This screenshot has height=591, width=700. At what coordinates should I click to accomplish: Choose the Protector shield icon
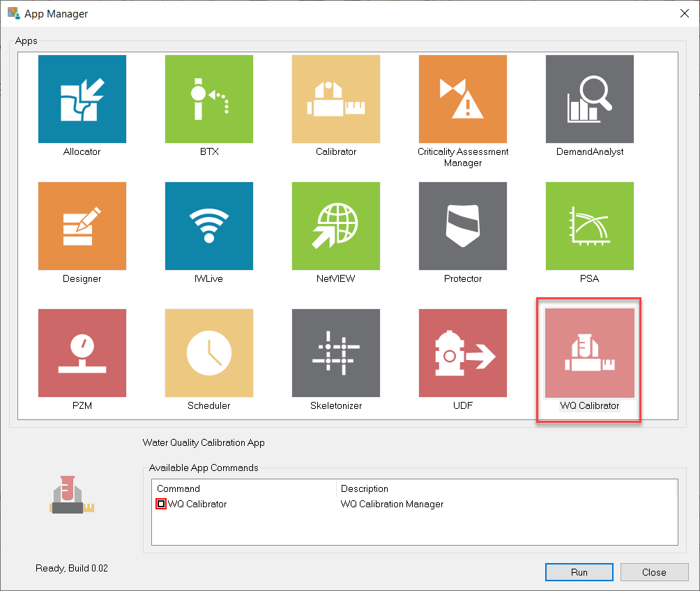(462, 226)
